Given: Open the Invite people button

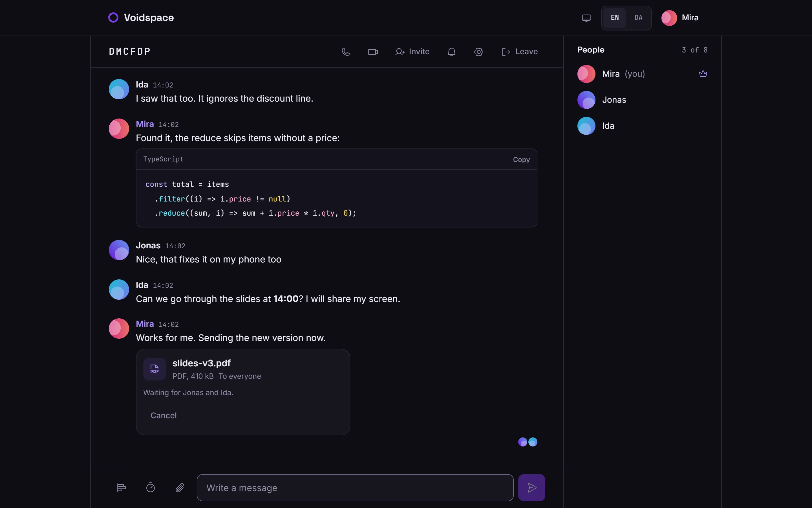Looking at the screenshot, I should 412,52.
